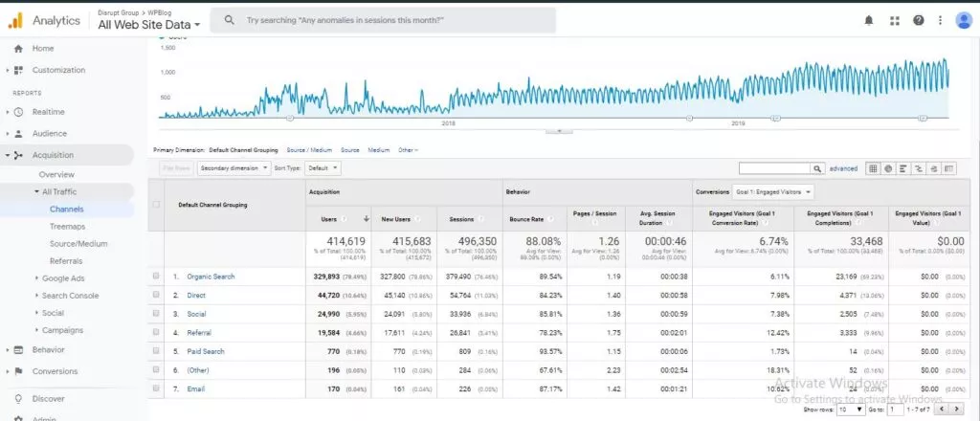This screenshot has width=980, height=421.
Task: Open the notifications bell
Action: pyautogui.click(x=869, y=21)
